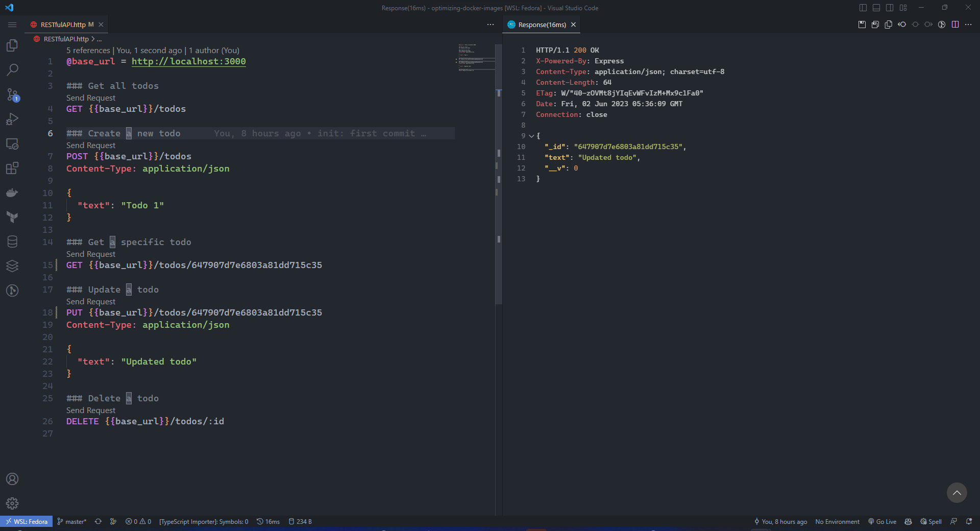Select the Response(16ms) tab

[542, 25]
